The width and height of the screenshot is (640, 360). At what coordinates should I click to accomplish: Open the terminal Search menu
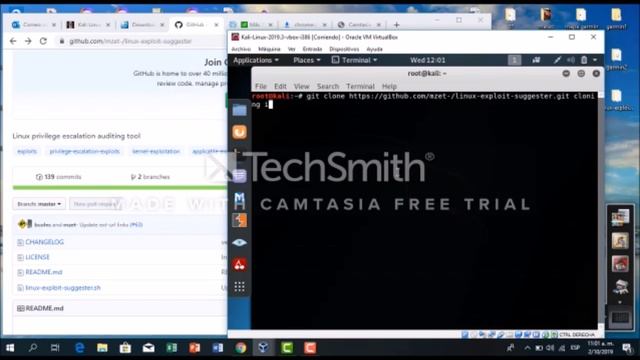point(328,86)
